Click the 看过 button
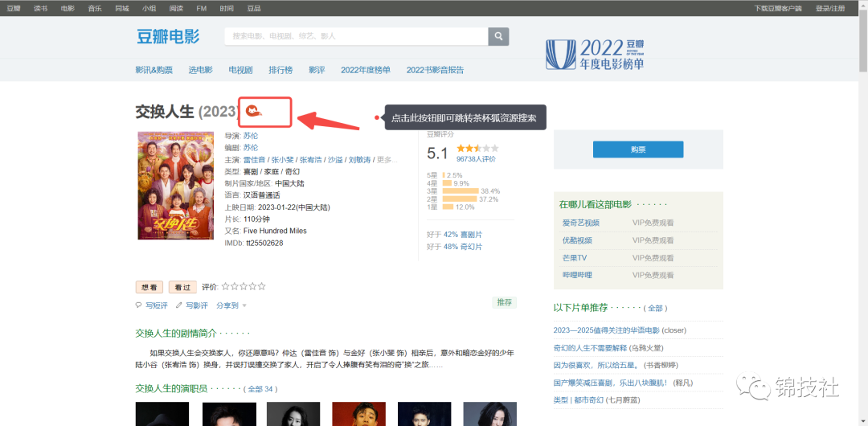 click(182, 287)
